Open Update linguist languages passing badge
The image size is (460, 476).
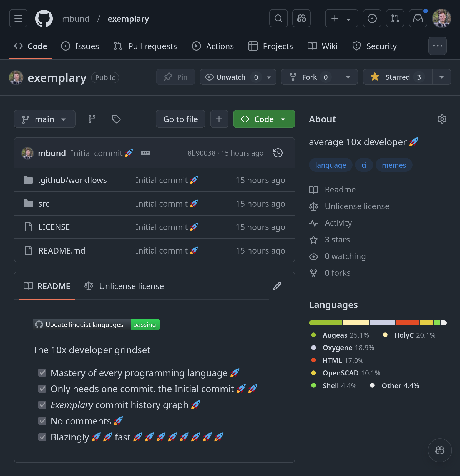pos(96,325)
